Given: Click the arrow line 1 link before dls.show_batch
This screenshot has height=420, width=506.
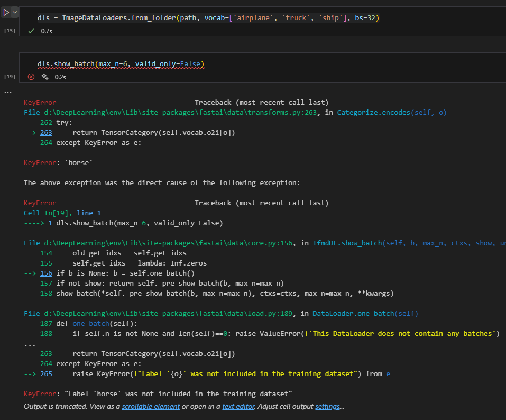Looking at the screenshot, I should coord(50,223).
